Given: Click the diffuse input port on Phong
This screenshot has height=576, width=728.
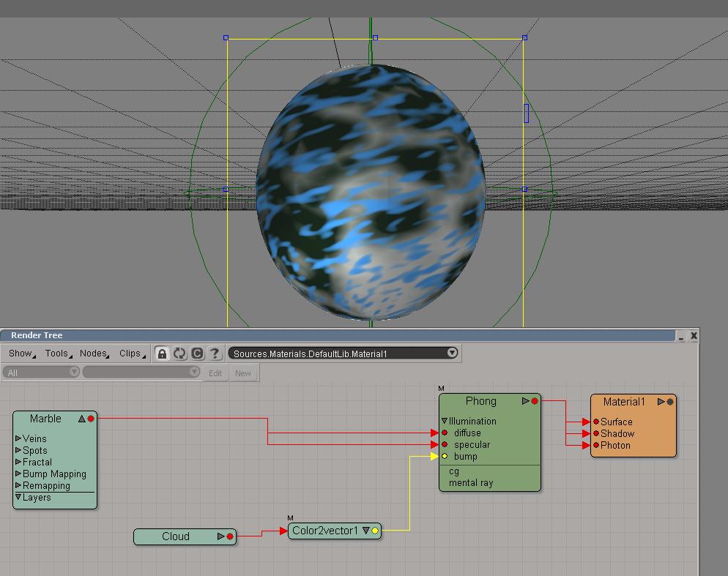Looking at the screenshot, I should tap(445, 433).
